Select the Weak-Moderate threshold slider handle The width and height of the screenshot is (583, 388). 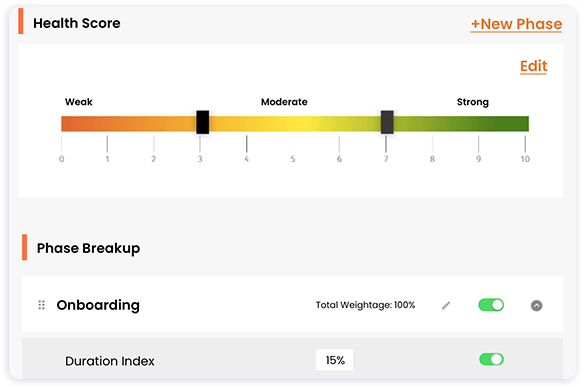click(x=203, y=122)
